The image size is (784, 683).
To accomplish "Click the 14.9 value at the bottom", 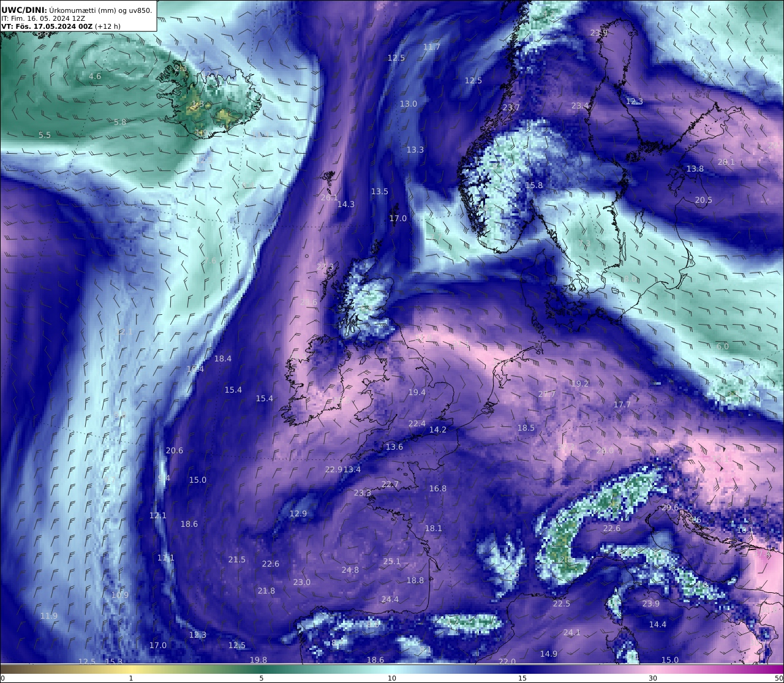I will pyautogui.click(x=549, y=654).
